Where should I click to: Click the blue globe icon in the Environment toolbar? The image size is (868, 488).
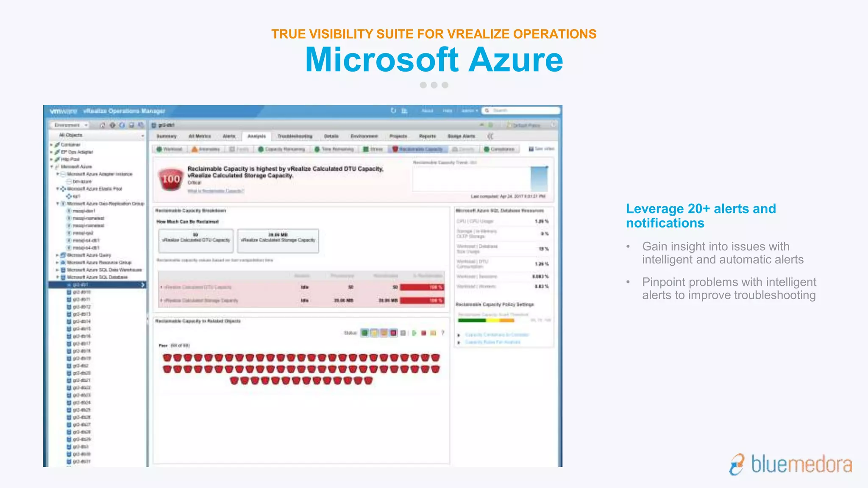point(122,125)
